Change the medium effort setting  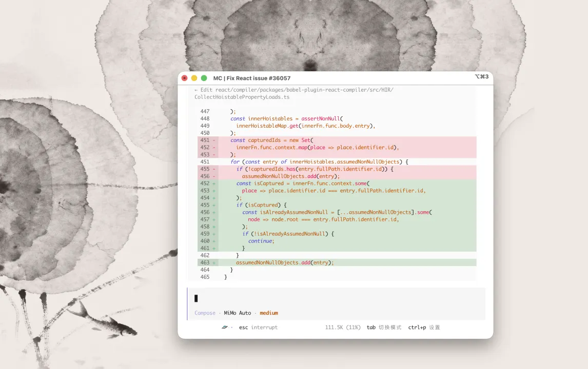tap(269, 313)
